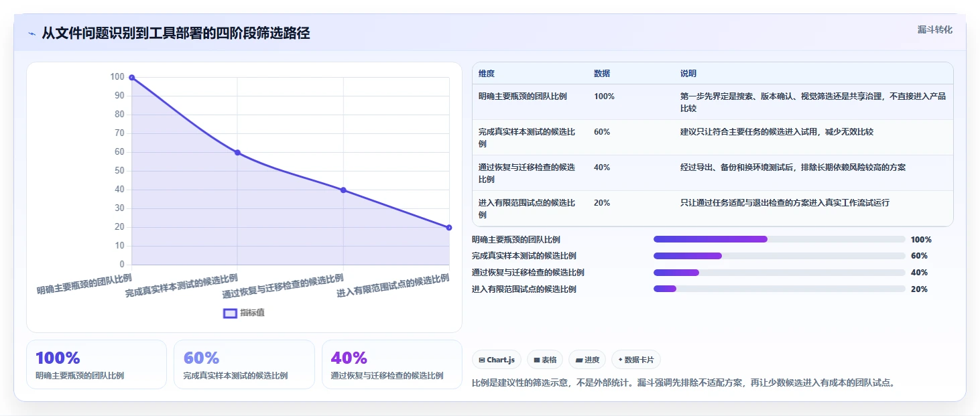Click the table description starting 经过导出、备份
Screen dimensions: 980x416
point(793,167)
